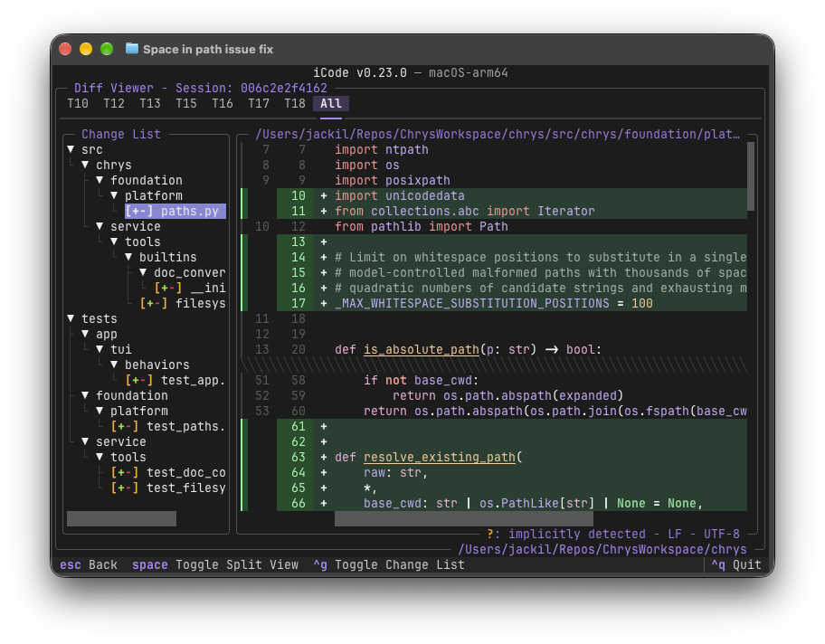
Task: Click the hatched collapsed-lines separator in diff
Action: [494, 365]
